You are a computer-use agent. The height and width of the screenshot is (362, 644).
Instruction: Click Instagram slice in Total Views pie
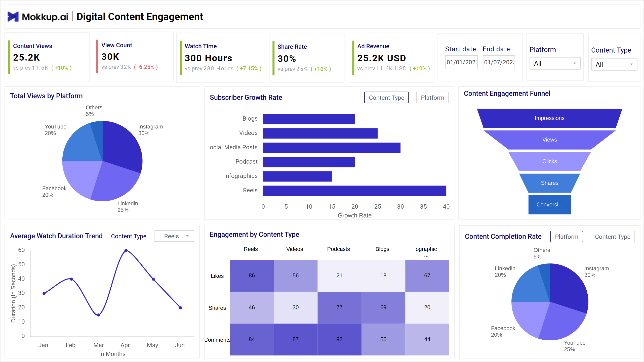coord(122,147)
